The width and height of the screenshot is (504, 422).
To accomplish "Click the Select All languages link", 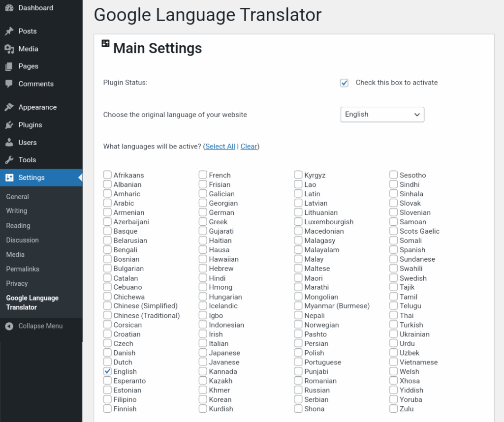I will (x=220, y=147).
